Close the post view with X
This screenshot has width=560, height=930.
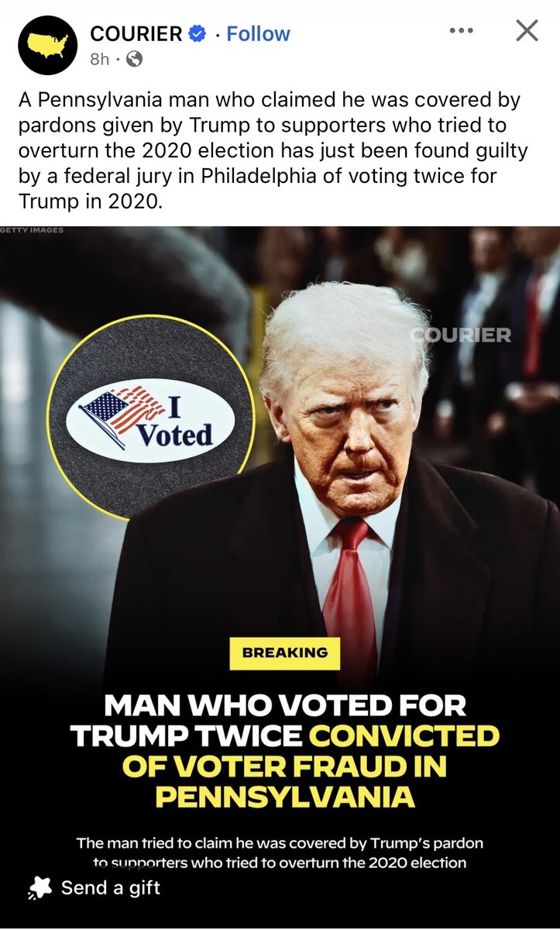click(527, 31)
